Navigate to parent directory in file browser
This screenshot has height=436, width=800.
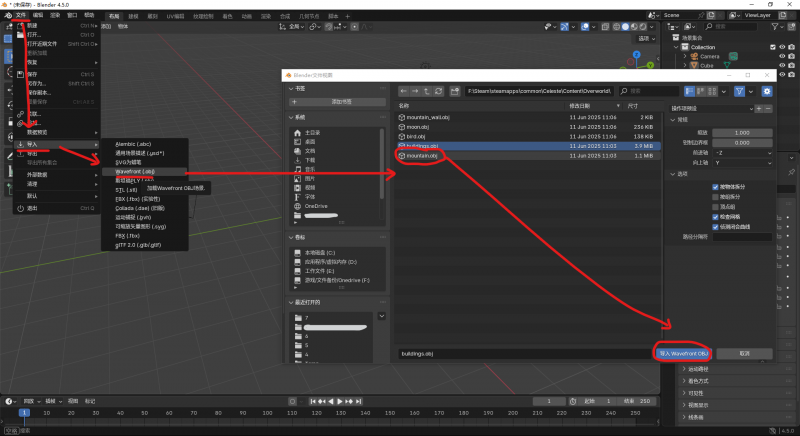(427, 91)
